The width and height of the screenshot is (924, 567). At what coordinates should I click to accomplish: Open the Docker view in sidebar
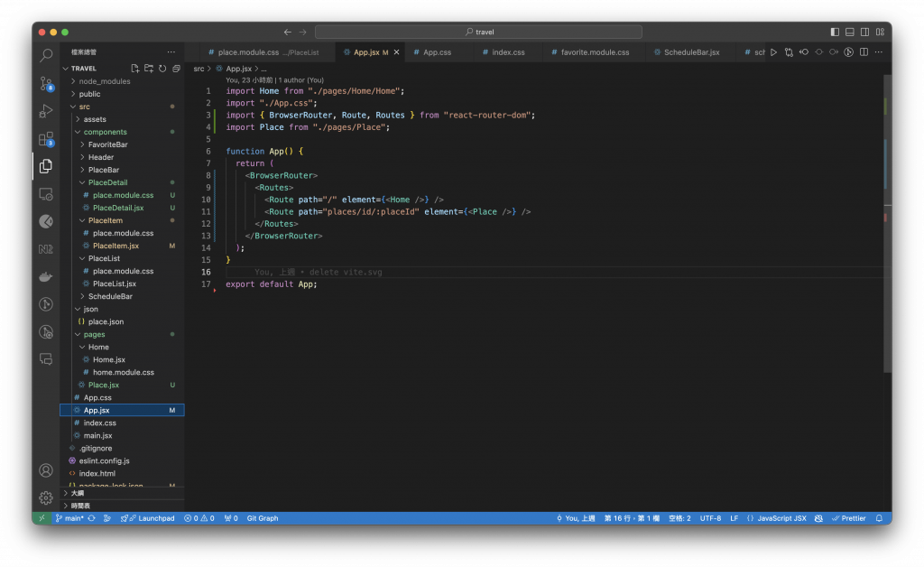46,276
